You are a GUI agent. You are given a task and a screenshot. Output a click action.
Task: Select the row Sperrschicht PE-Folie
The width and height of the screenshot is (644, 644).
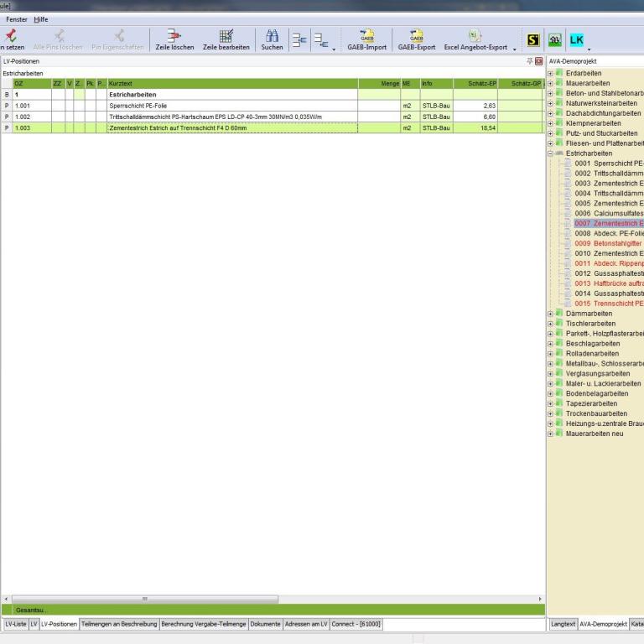click(x=273, y=106)
